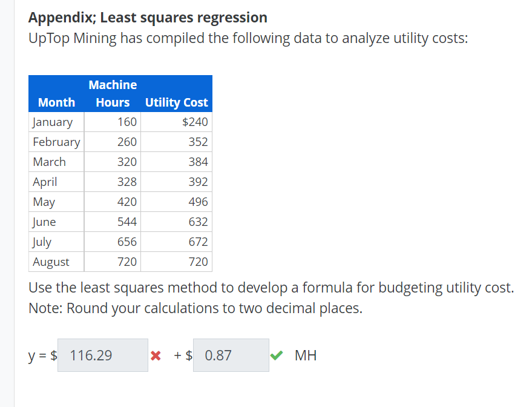Select the March utility cost value 384
Viewport: 532px width, 407px height.
[x=200, y=162]
